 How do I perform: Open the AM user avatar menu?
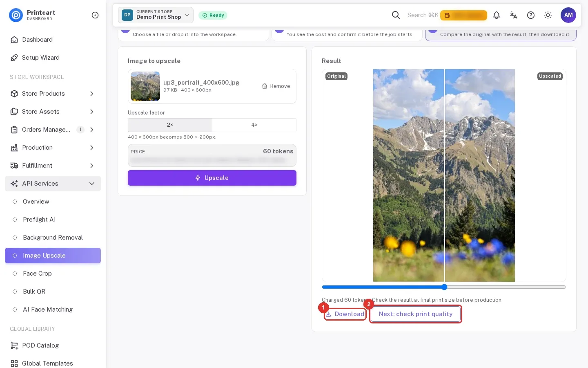coord(568,15)
